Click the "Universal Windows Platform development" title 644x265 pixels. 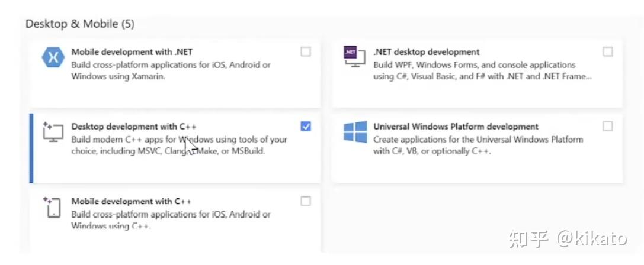pos(456,127)
